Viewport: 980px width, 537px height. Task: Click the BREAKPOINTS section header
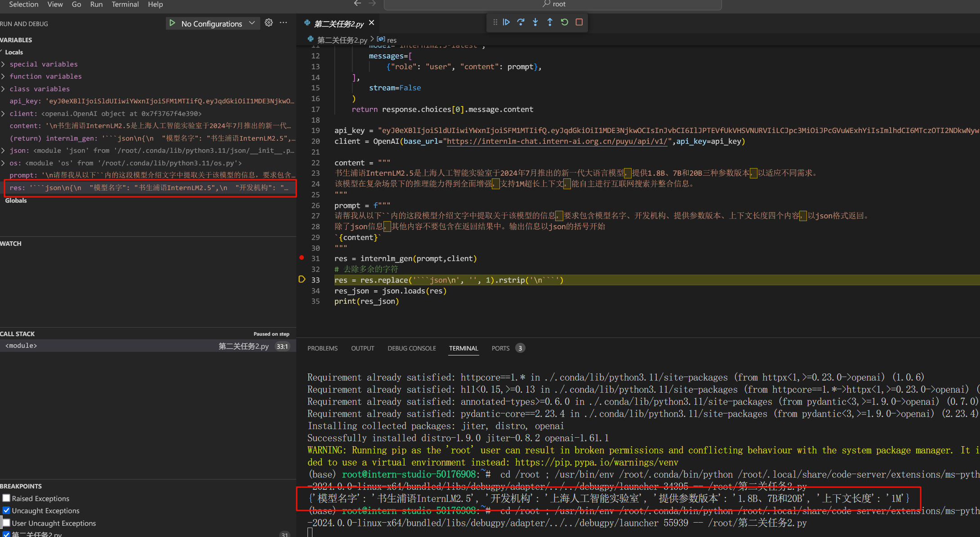coord(21,486)
